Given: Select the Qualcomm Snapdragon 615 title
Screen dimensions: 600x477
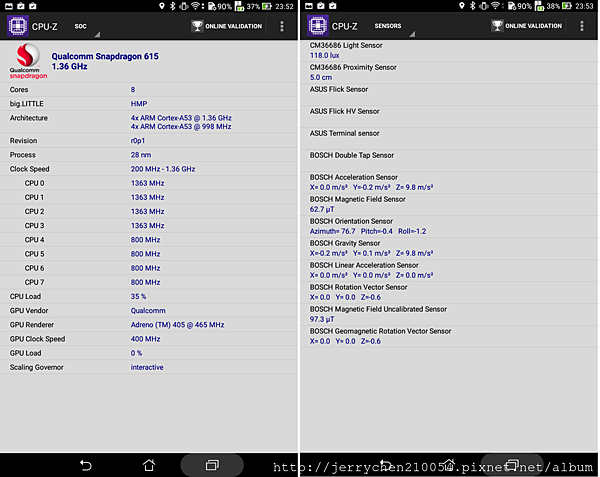Looking at the screenshot, I should (x=105, y=56).
